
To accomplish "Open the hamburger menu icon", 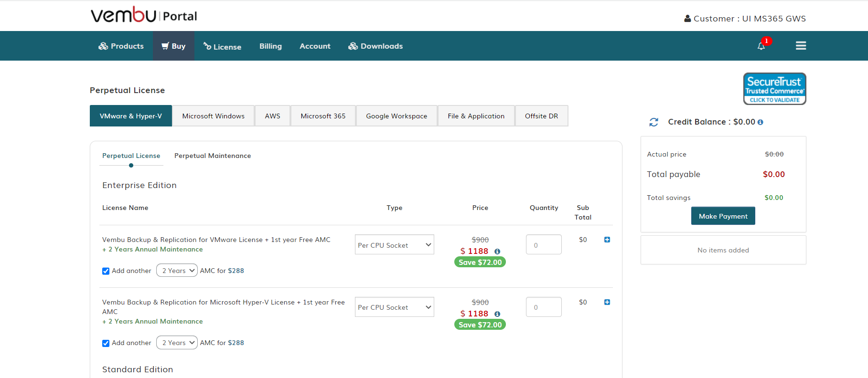I will pyautogui.click(x=801, y=46).
